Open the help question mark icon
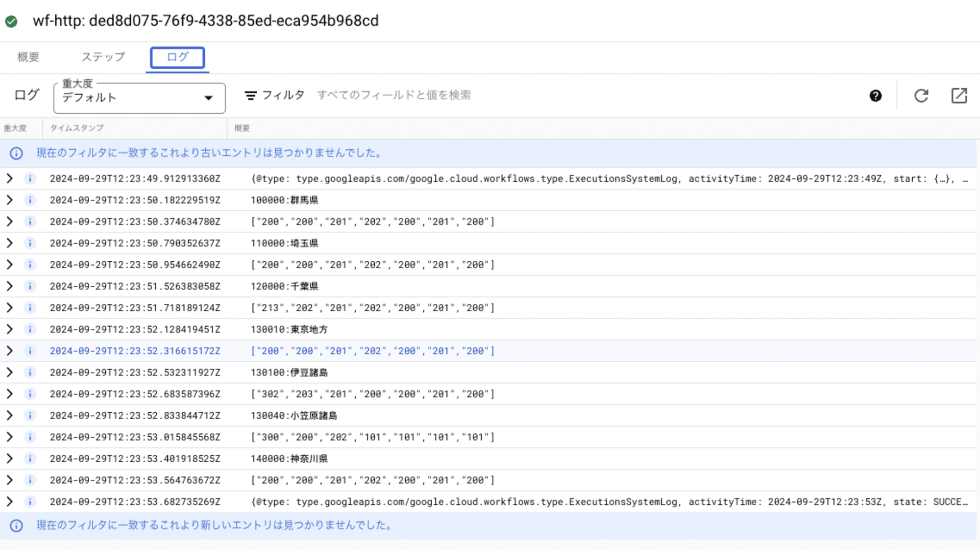The image size is (980, 549). (876, 96)
